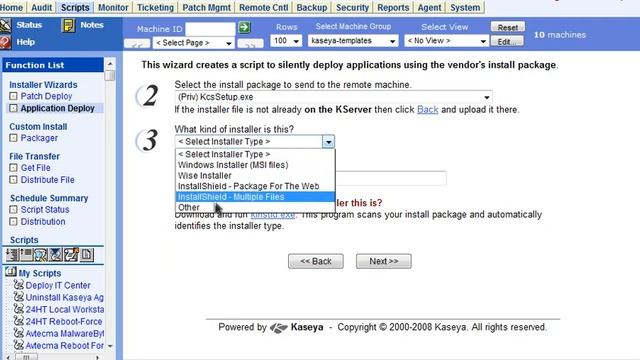Open the Audit tab
This screenshot has width=640, height=360.
42,7
